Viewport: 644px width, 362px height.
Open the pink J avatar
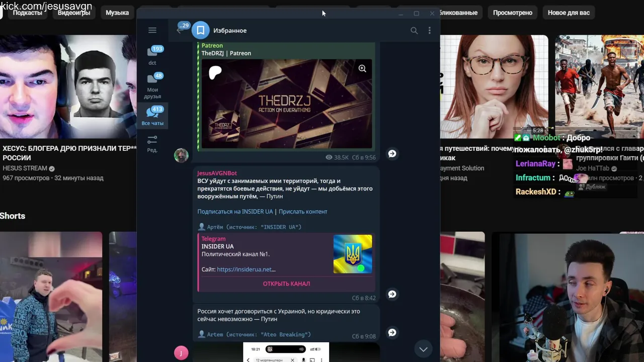[x=181, y=353]
